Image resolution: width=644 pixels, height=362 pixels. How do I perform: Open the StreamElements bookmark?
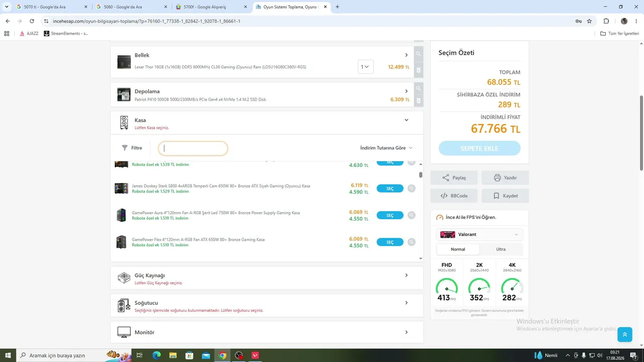pos(66,34)
